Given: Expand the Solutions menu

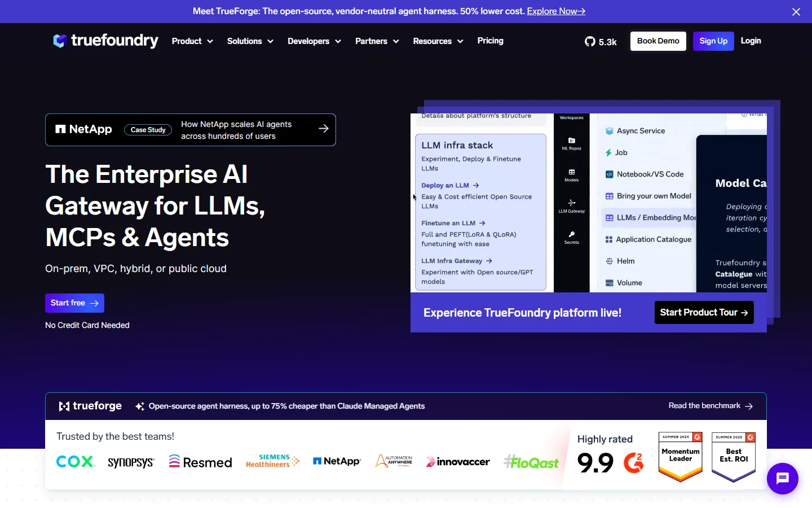Looking at the screenshot, I should pos(250,41).
